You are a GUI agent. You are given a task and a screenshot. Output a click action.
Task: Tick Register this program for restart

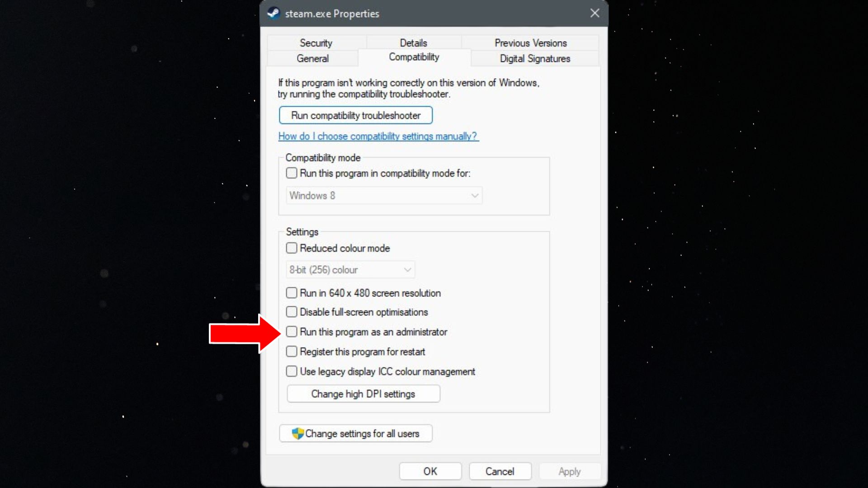(292, 352)
